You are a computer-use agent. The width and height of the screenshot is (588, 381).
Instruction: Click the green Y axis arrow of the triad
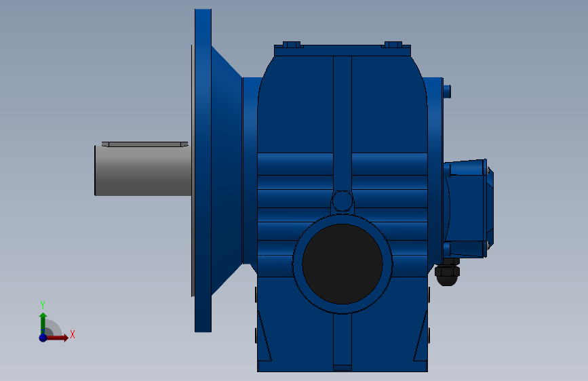pos(43,323)
